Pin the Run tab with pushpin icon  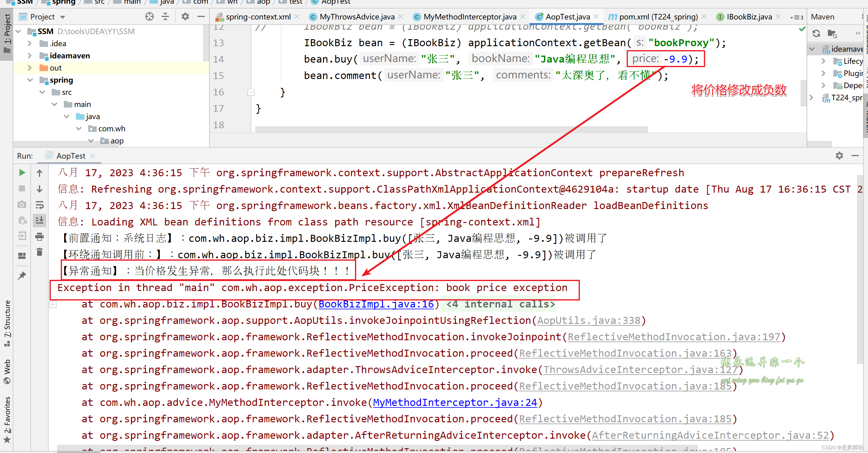point(22,276)
